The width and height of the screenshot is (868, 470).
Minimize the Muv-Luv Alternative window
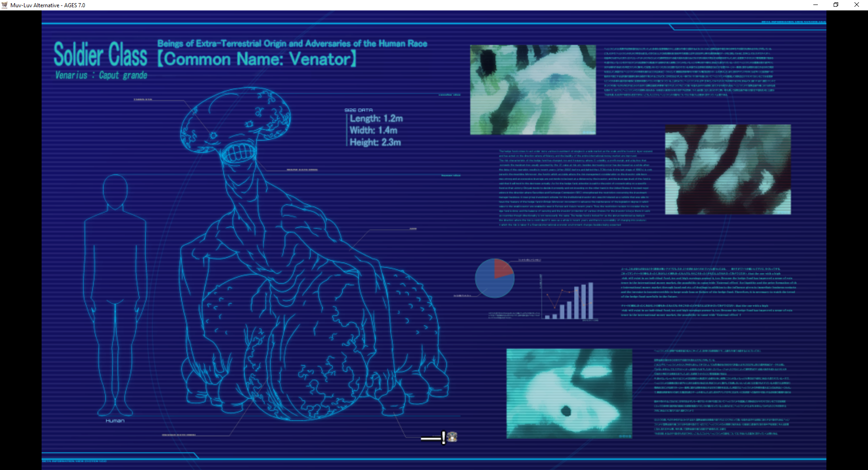[x=816, y=5]
